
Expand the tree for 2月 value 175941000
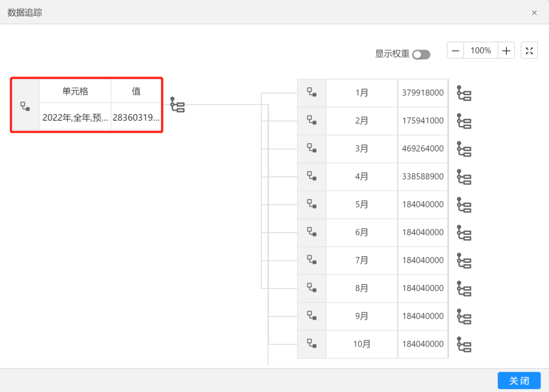(464, 121)
